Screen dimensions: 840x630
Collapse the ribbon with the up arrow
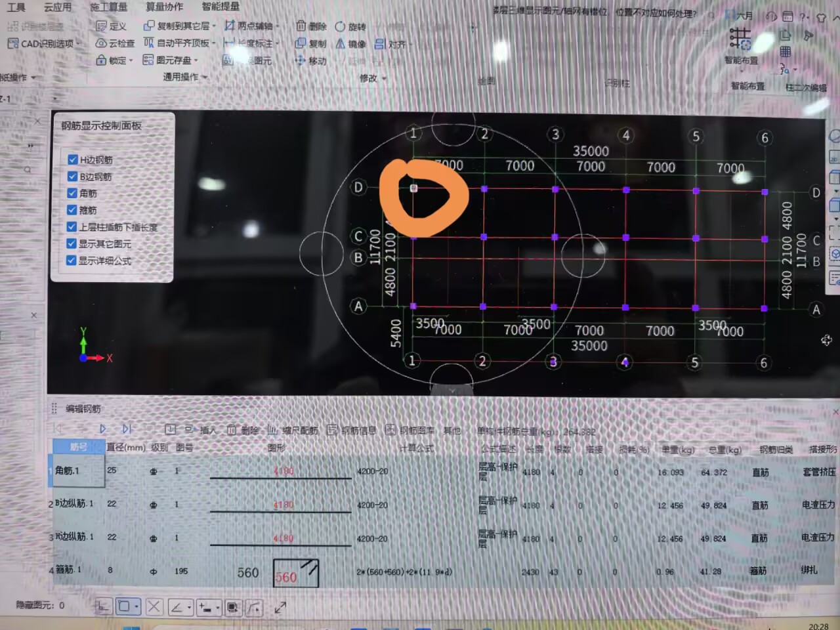(835, 18)
